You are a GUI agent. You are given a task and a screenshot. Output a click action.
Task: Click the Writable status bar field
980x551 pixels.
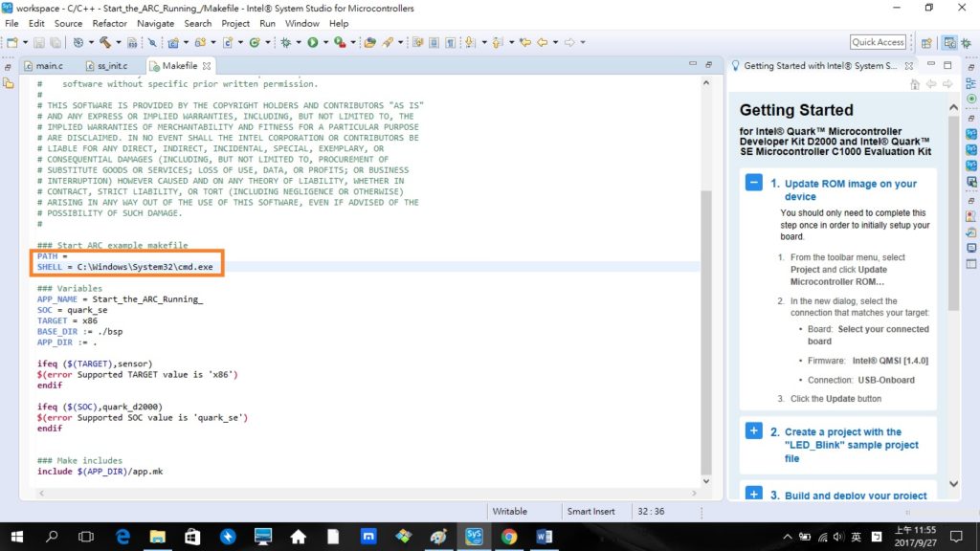(509, 511)
